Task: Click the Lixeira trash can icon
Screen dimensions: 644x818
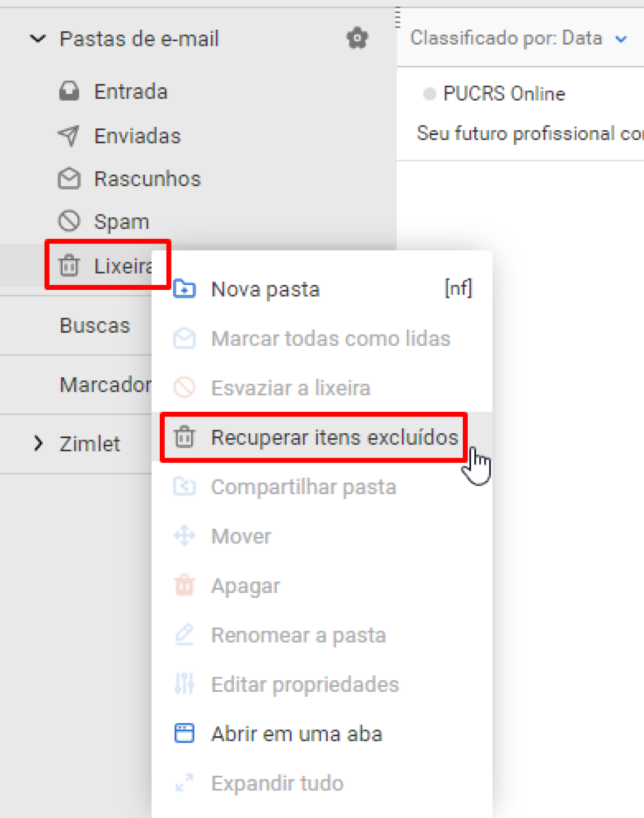Action: coord(69,265)
